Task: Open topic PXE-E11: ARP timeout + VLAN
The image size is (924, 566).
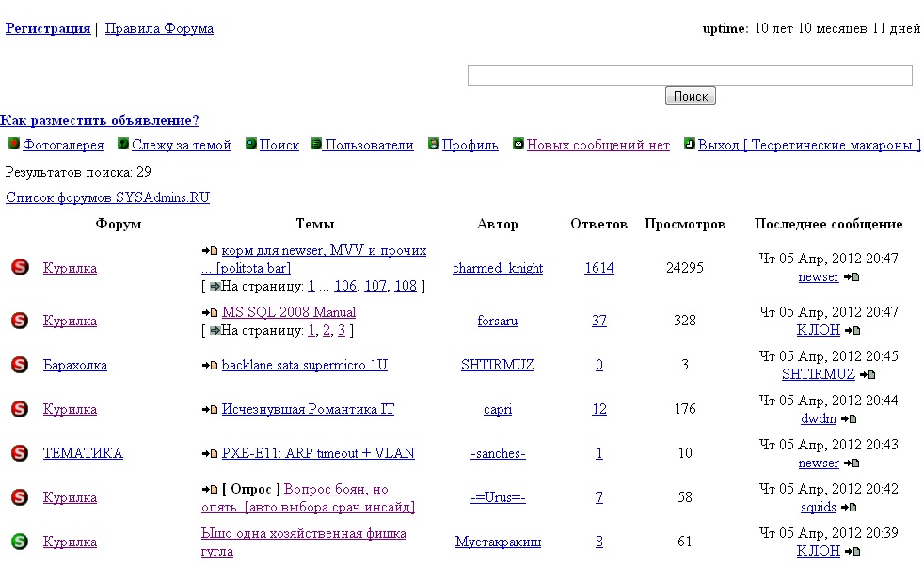Action: tap(318, 453)
